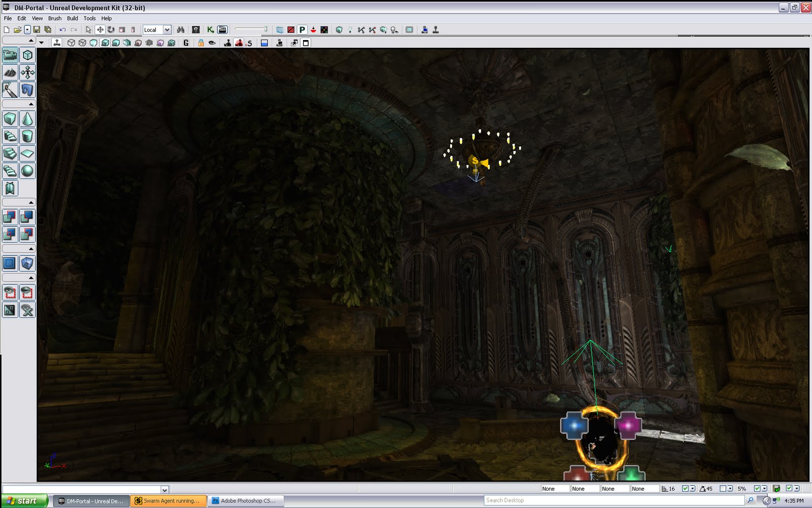Open the Build menu
Viewport: 812px width, 508px height.
73,18
